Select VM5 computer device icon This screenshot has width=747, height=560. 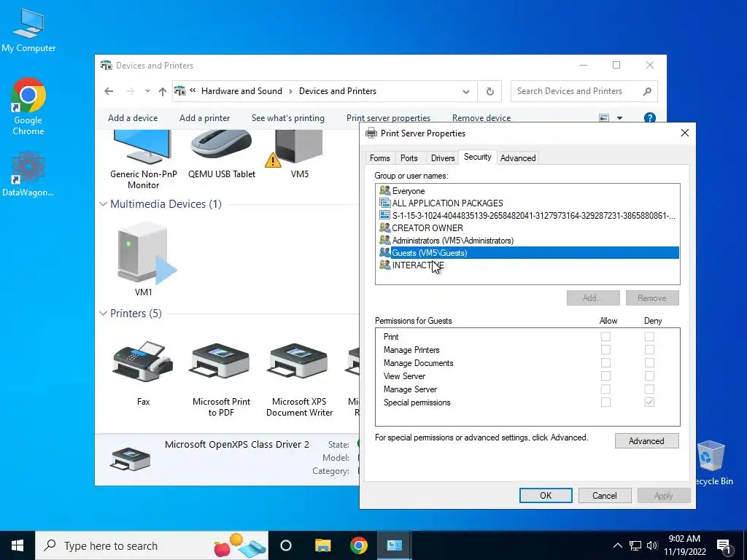[299, 155]
